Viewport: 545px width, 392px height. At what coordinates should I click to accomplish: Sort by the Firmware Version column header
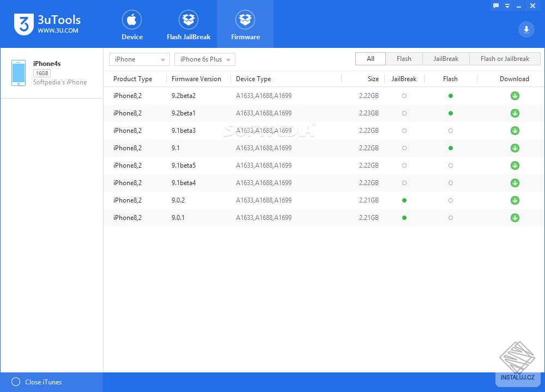196,79
